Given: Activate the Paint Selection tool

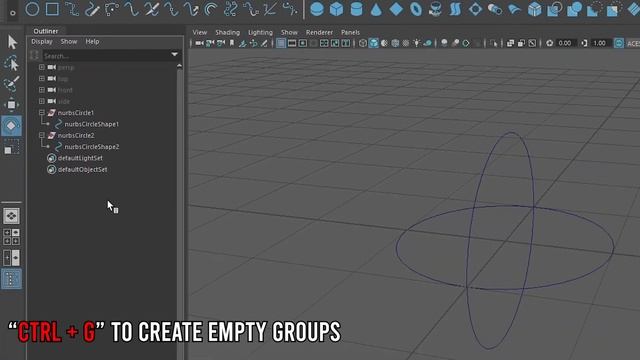Looking at the screenshot, I should pyautogui.click(x=11, y=84).
